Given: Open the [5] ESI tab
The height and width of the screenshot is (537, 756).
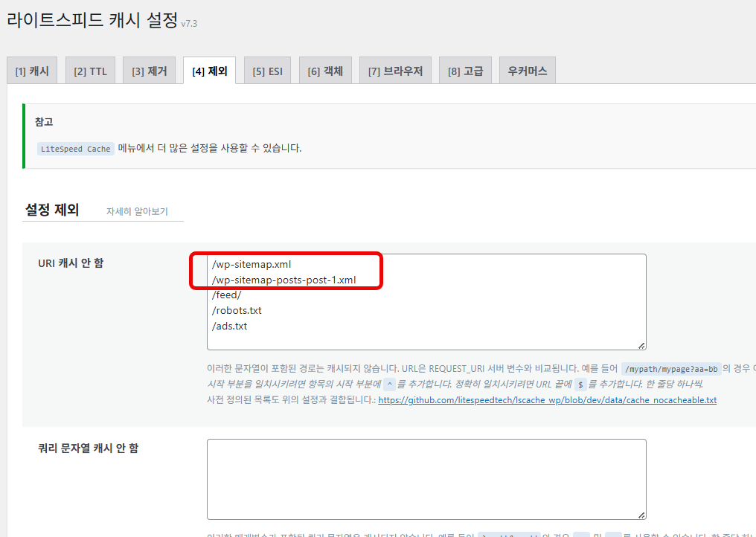Looking at the screenshot, I should (x=267, y=71).
